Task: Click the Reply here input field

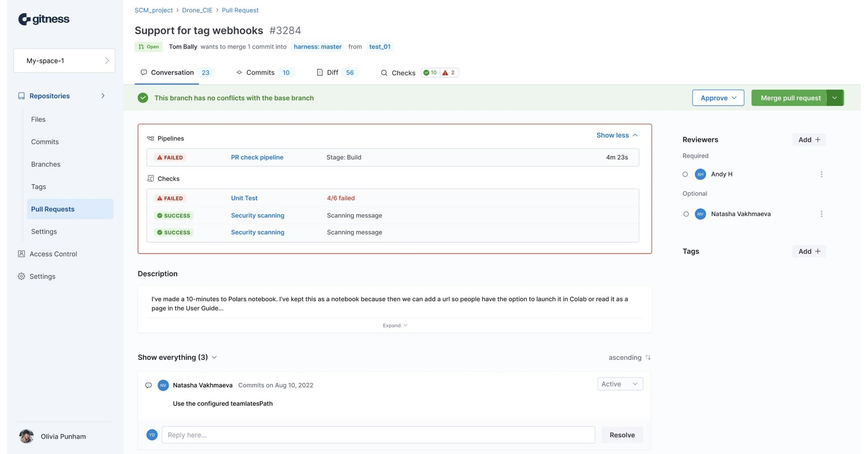Action: coord(378,435)
